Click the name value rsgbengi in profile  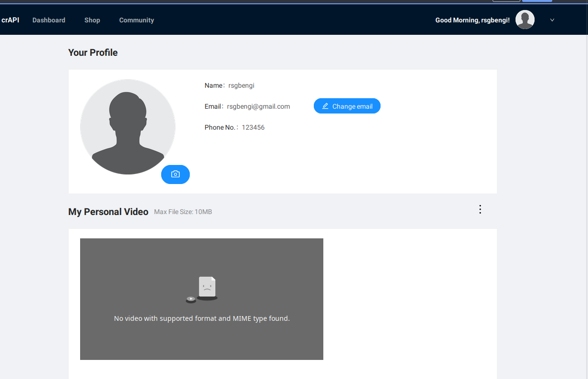[241, 85]
